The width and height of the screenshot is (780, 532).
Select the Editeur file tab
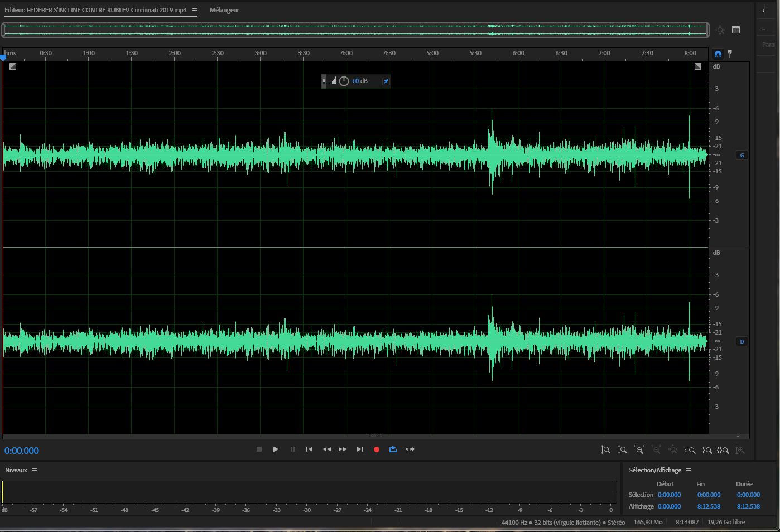pos(96,11)
